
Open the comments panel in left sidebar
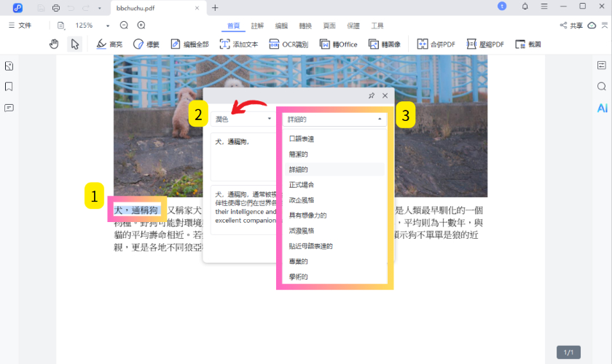pyautogui.click(x=9, y=108)
